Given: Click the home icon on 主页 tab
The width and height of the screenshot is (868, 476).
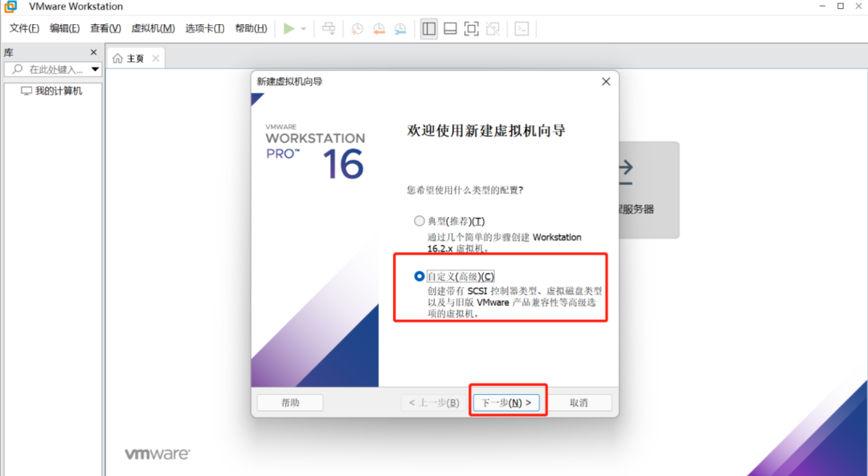Looking at the screenshot, I should [x=117, y=58].
